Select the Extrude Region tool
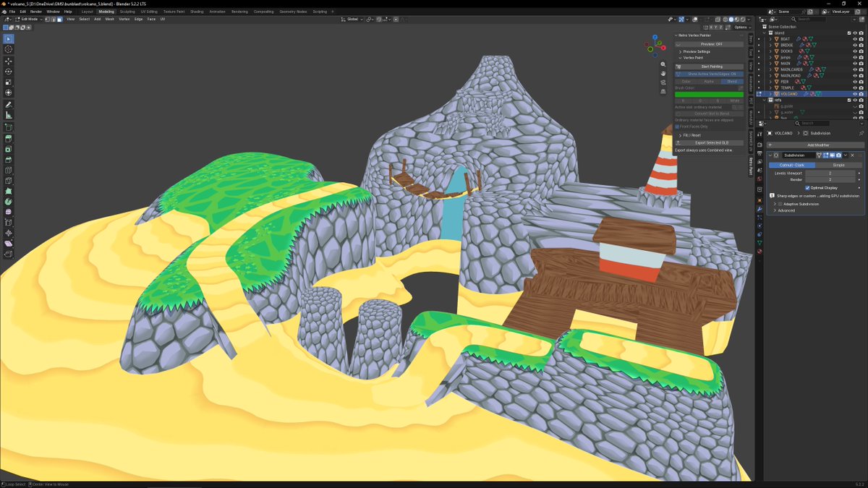868x488 pixels. pos(9,138)
